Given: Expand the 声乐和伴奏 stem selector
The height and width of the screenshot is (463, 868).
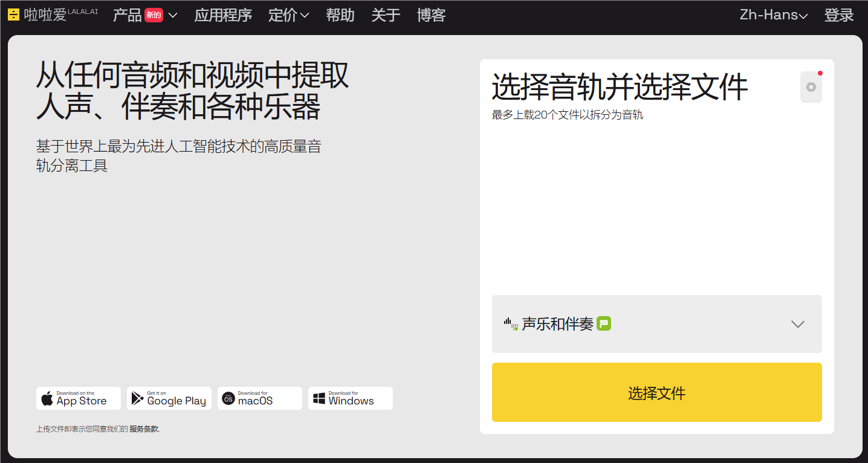Looking at the screenshot, I should 657,324.
